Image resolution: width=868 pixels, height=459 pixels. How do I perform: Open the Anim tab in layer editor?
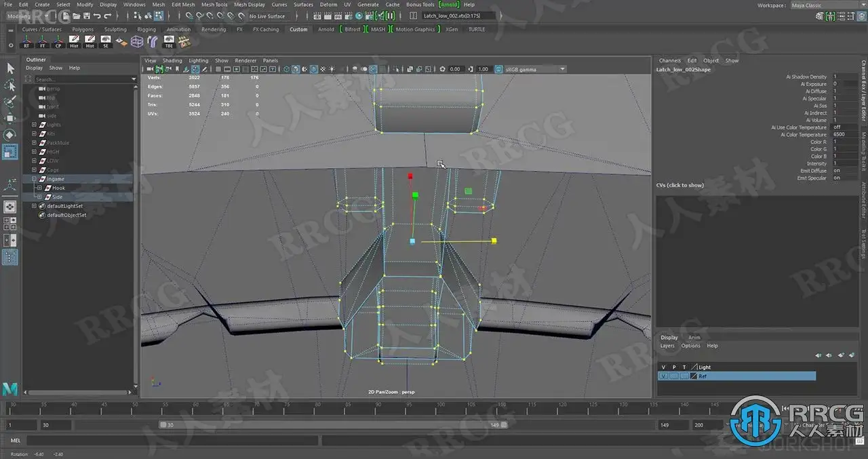point(694,337)
